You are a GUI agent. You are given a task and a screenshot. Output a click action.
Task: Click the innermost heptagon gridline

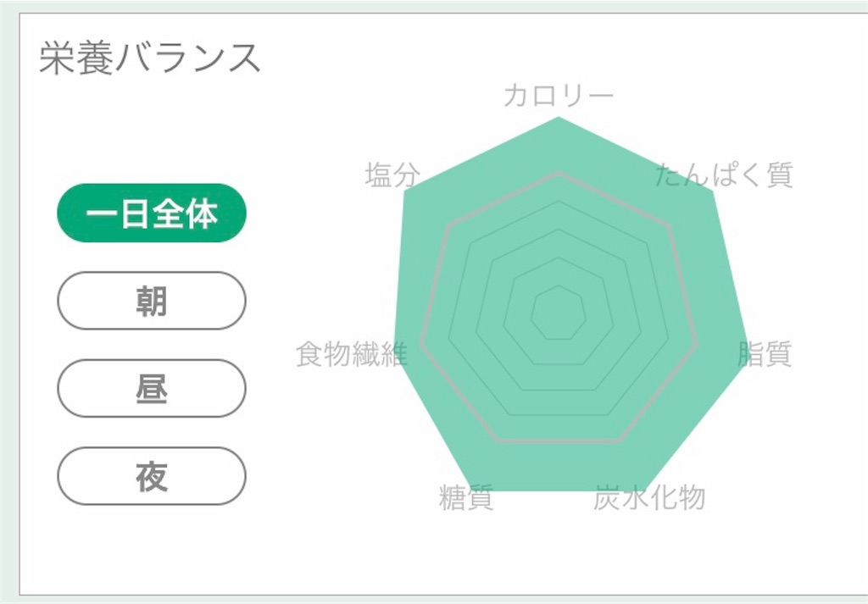tap(559, 284)
